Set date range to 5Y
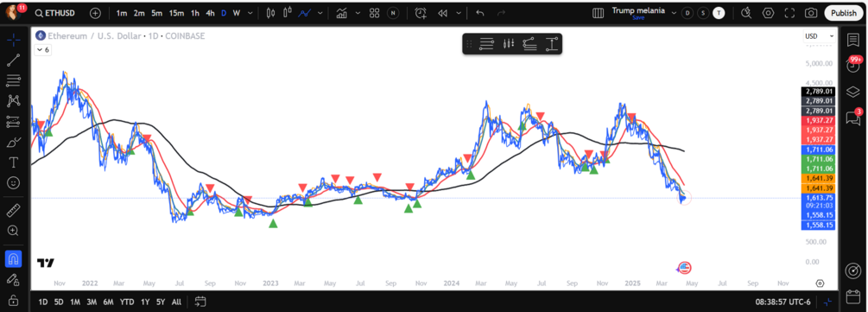Viewport: 868px width, 312px height. point(161,302)
